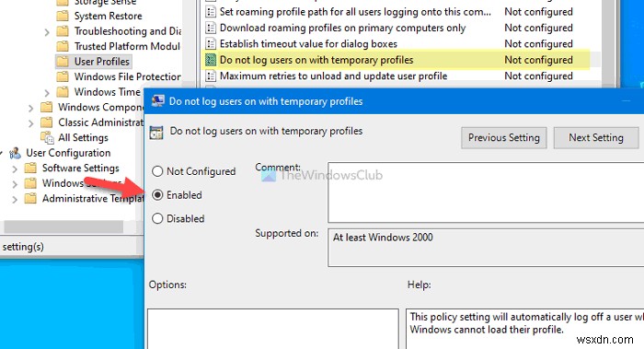644x349 pixels.
Task: Click inside the Comment text box
Action: [x=486, y=192]
